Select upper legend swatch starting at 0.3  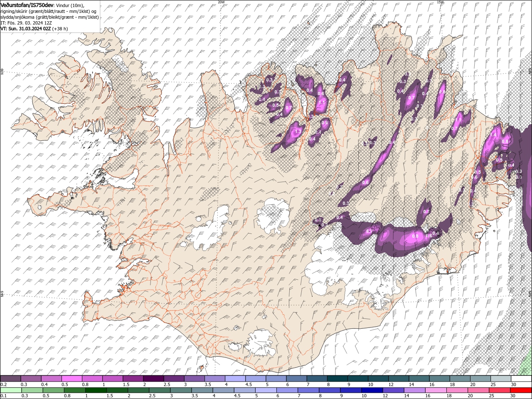click(31, 379)
